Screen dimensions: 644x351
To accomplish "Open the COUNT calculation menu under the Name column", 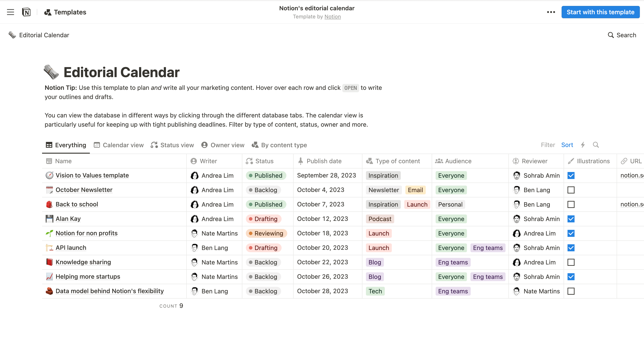I will pos(171,306).
